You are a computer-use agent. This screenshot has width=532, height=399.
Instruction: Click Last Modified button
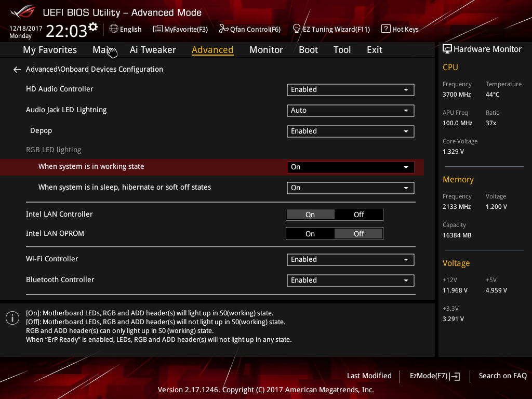[369, 376]
